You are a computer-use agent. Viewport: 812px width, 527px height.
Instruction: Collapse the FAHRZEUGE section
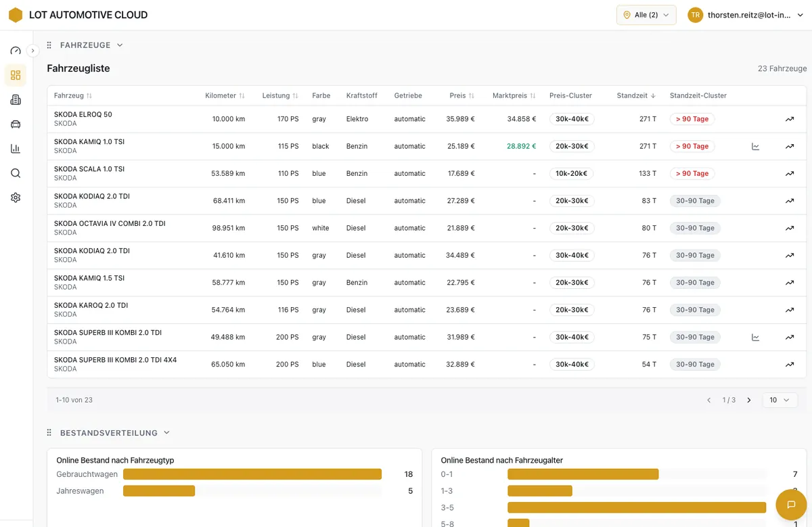[x=120, y=45]
